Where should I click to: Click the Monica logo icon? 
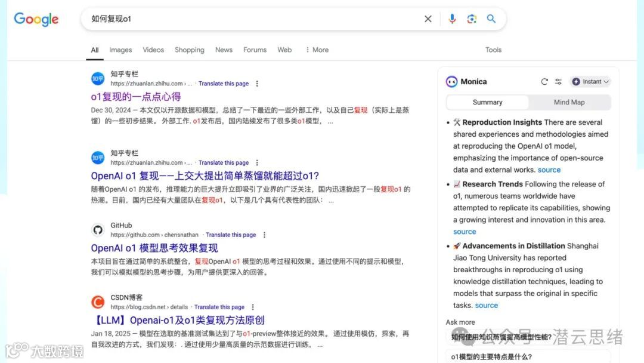coord(451,82)
